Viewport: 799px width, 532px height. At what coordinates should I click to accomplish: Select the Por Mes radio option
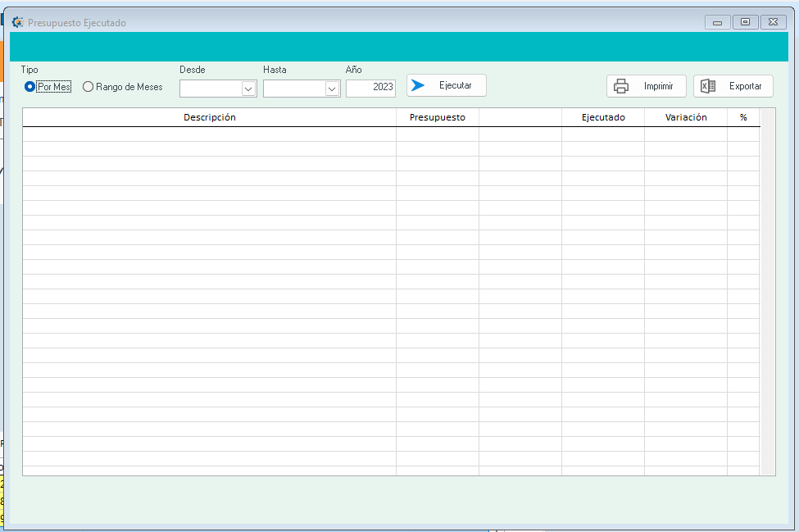30,87
